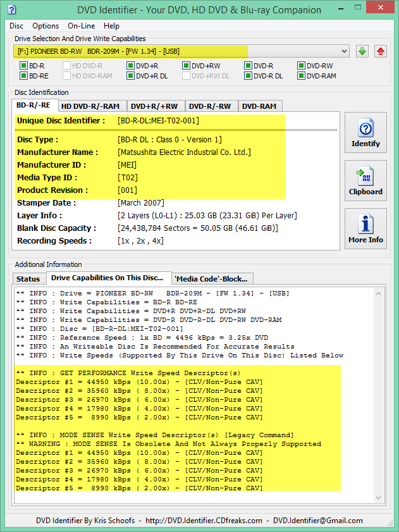Image resolution: width=399 pixels, height=532 pixels.
Task: Switch to the BD-R/-RE tab
Action: click(x=34, y=105)
